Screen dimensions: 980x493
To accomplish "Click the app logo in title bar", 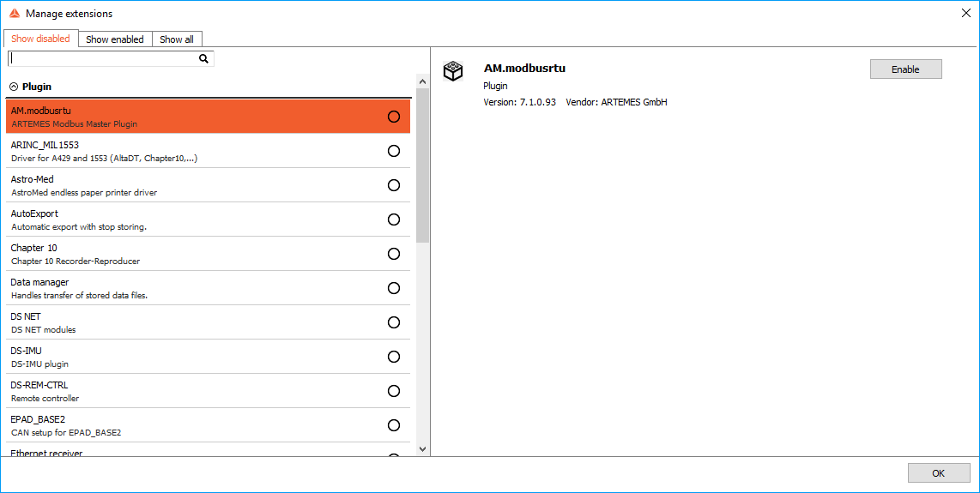I will (14, 13).
